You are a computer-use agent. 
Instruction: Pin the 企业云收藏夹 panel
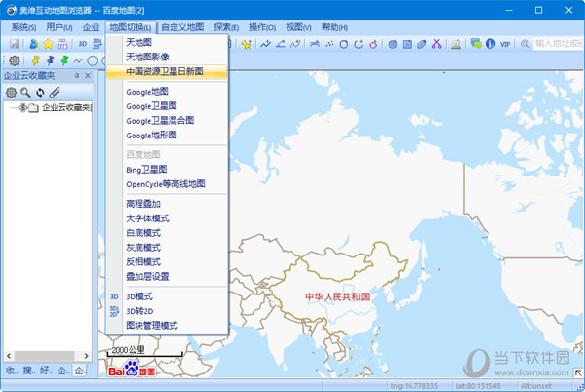pyautogui.click(x=77, y=76)
